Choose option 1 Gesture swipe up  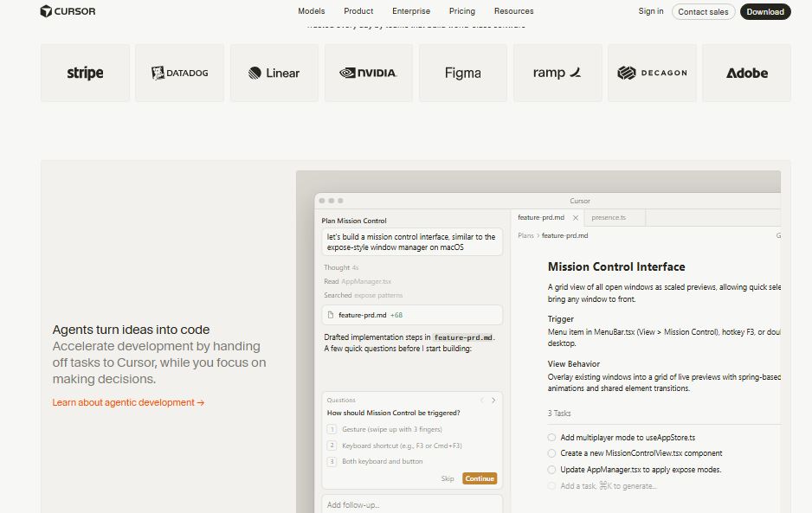(384, 429)
